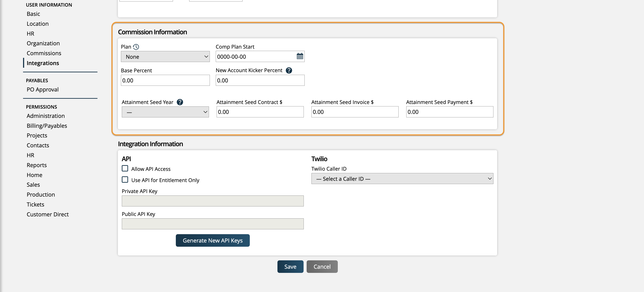Focus the Attainment Seed Contract $ field

[x=260, y=112]
